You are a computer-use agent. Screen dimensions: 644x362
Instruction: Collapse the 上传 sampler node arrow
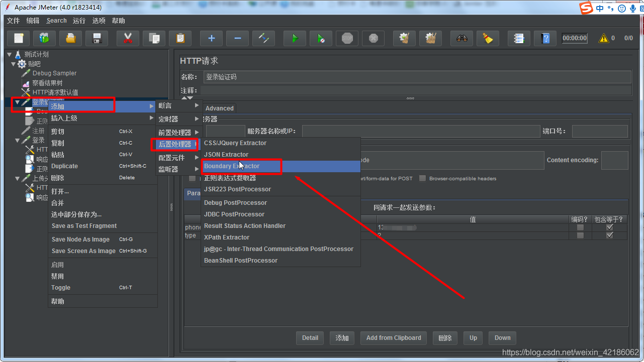pyautogui.click(x=18, y=178)
